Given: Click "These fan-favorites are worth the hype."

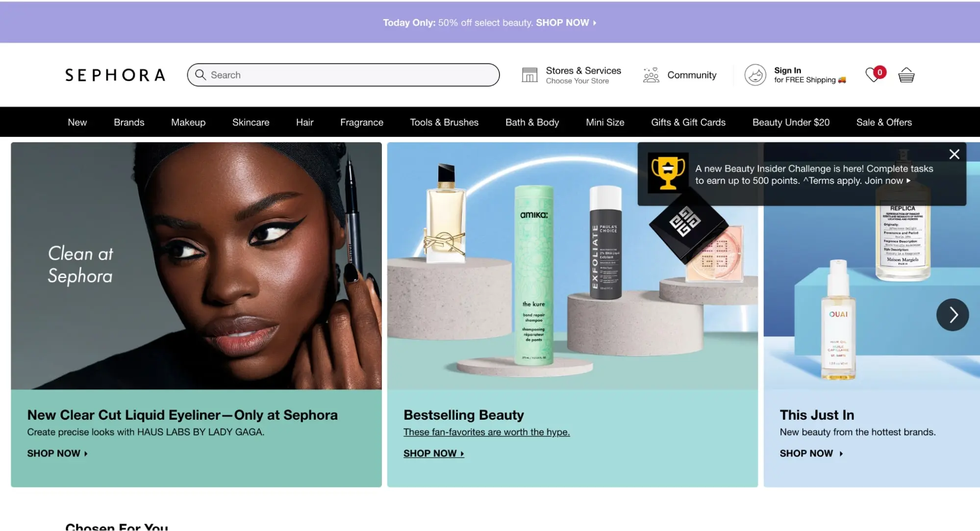Looking at the screenshot, I should [486, 432].
